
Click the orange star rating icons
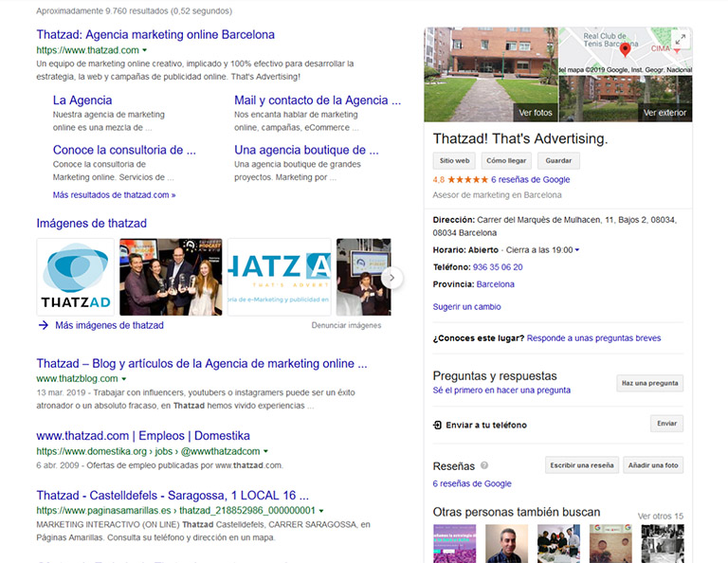(x=467, y=179)
